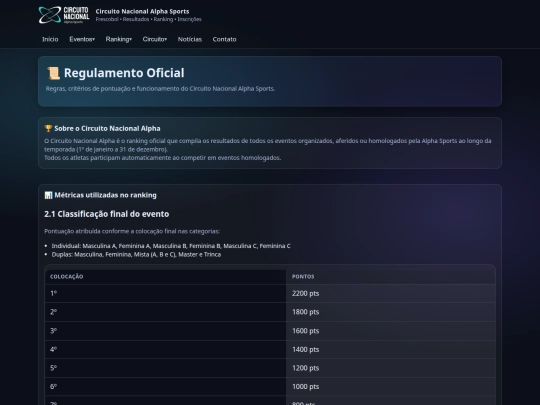Click the Duplas categories bullet line
This screenshot has width=540, height=405.
point(136,255)
